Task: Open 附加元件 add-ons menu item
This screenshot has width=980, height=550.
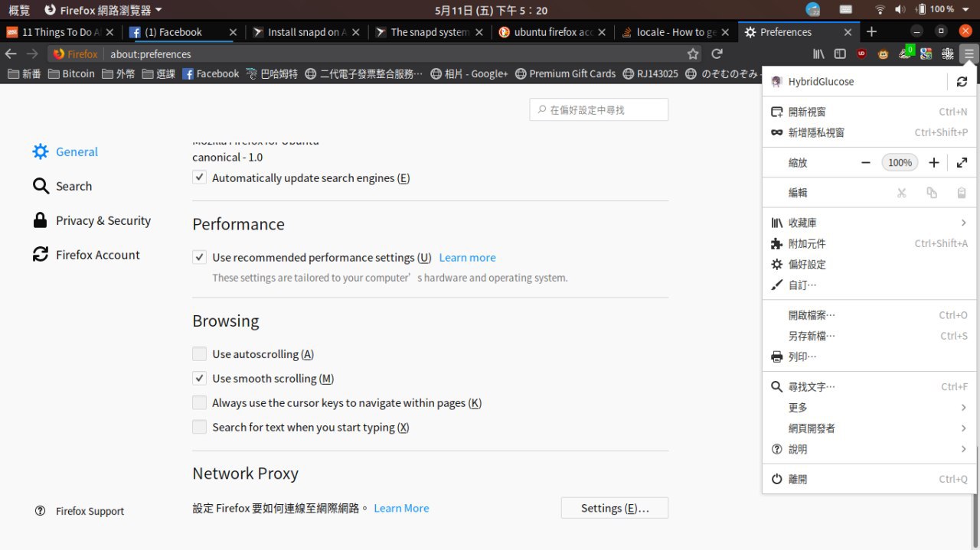Action: point(869,243)
